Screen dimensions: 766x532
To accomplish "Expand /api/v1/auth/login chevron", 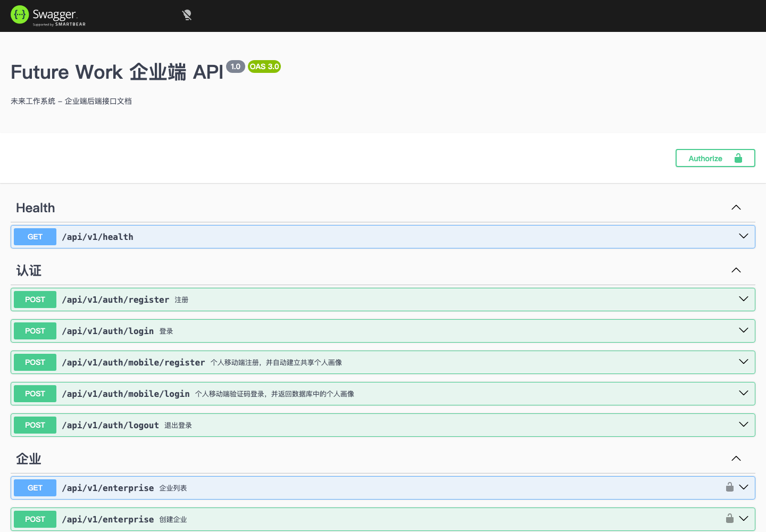I will click(744, 330).
